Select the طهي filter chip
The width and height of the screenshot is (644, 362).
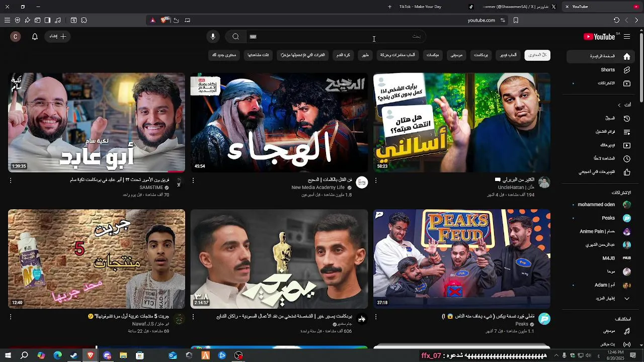pos(365,55)
